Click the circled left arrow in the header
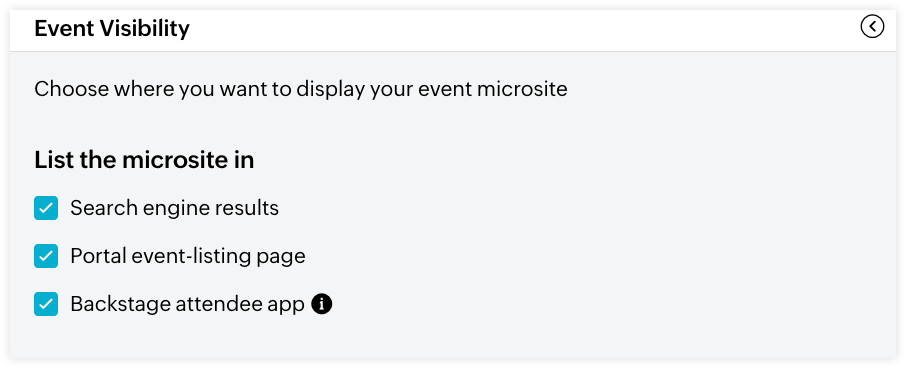Image resolution: width=906 pixels, height=368 pixels. (x=872, y=27)
